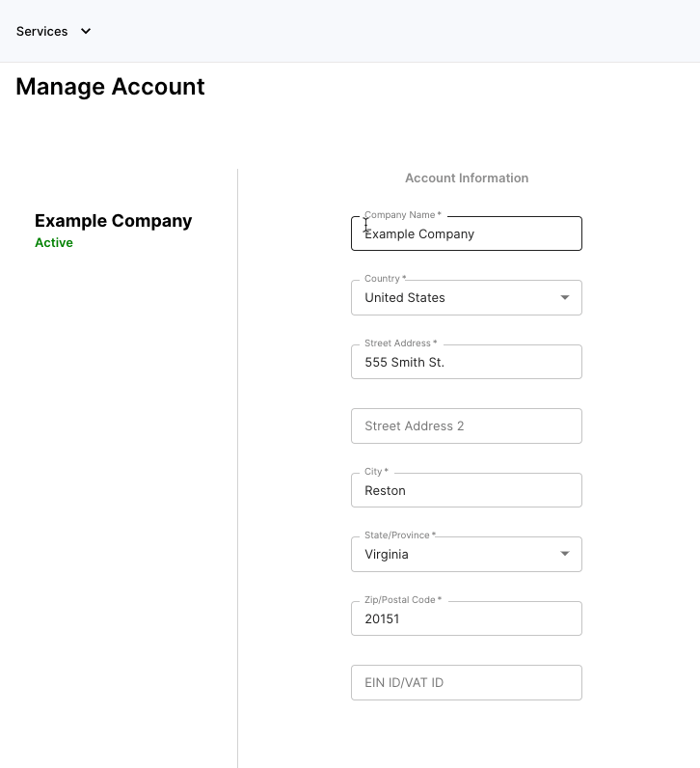Click the Manage Account page heading
Screen dimensions: 700x768
[x=110, y=87]
